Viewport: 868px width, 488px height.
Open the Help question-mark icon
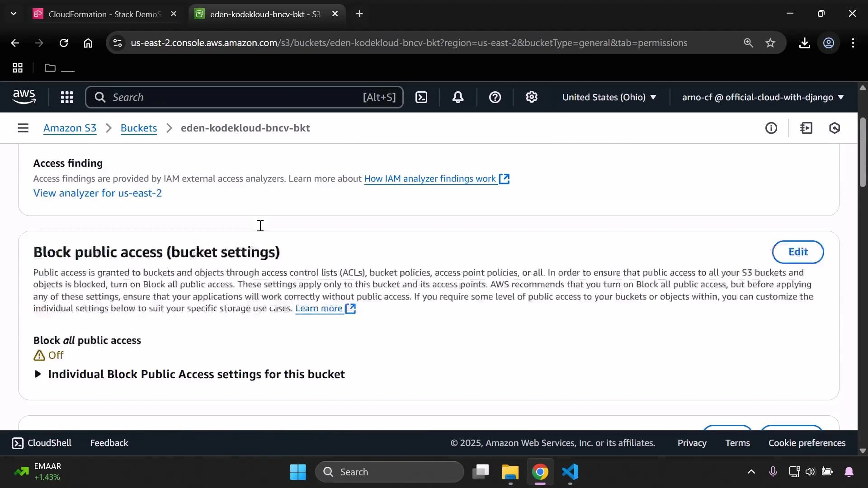(x=495, y=97)
